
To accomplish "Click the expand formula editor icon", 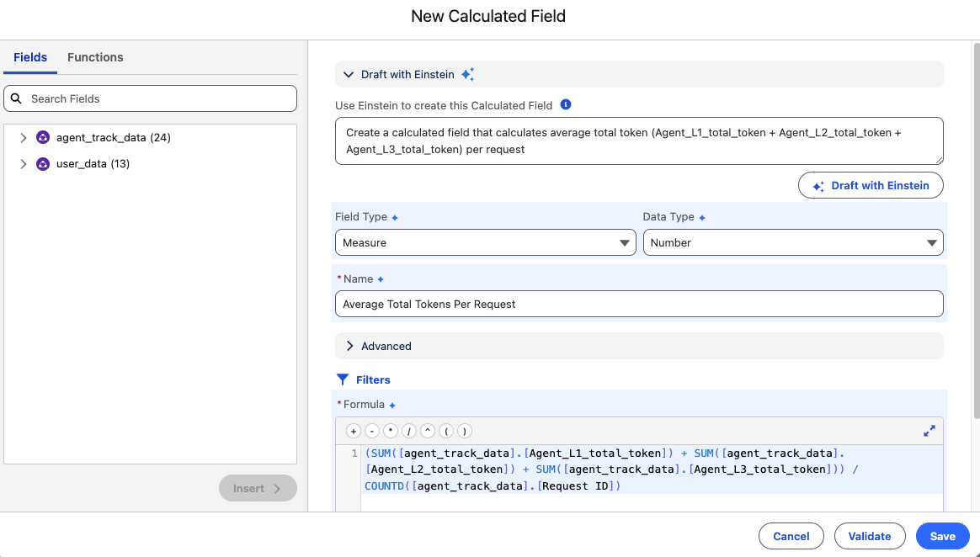I will (929, 431).
